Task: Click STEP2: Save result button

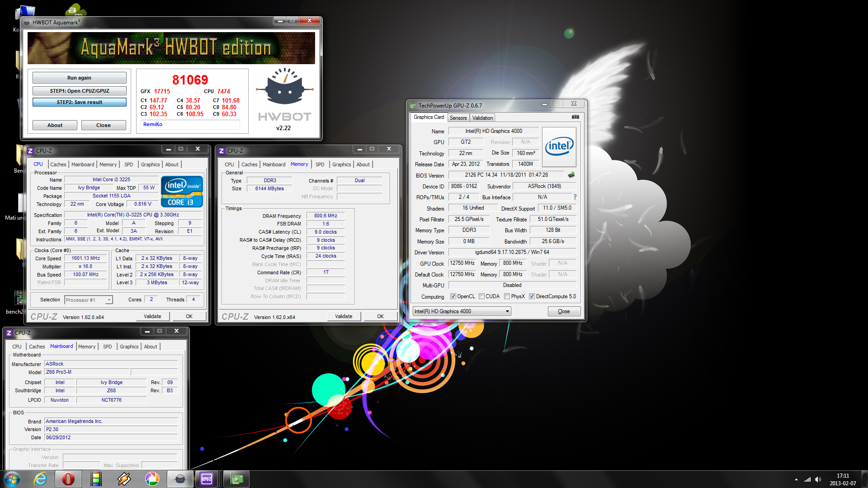Action: 79,102
